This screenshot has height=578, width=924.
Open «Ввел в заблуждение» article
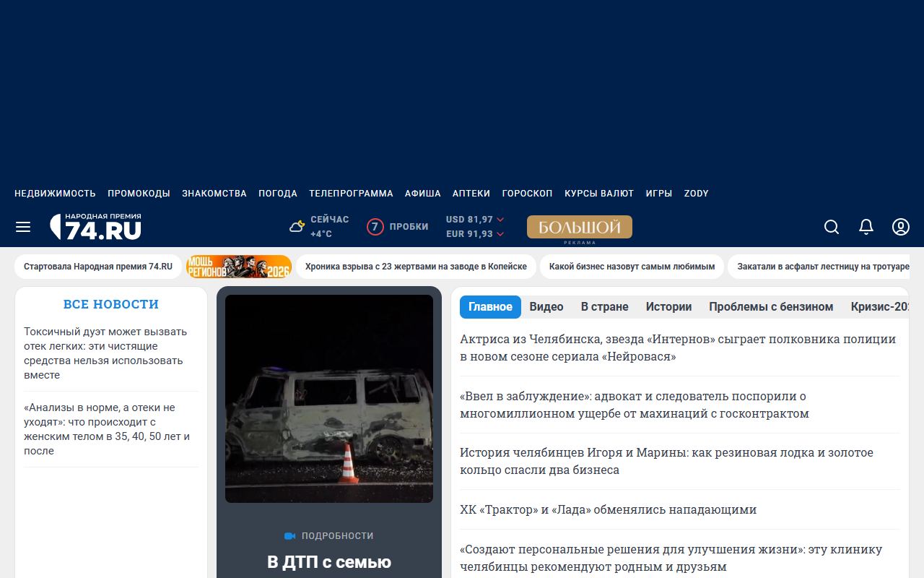pos(635,405)
